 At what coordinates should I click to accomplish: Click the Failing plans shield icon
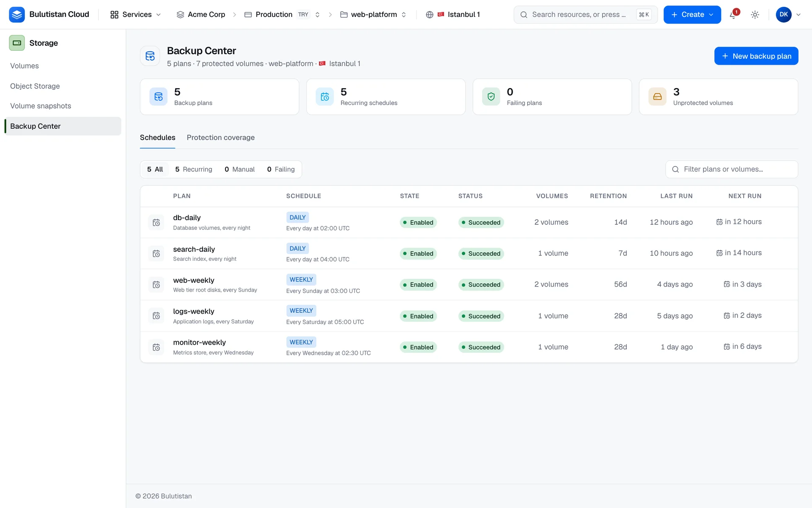tap(491, 97)
